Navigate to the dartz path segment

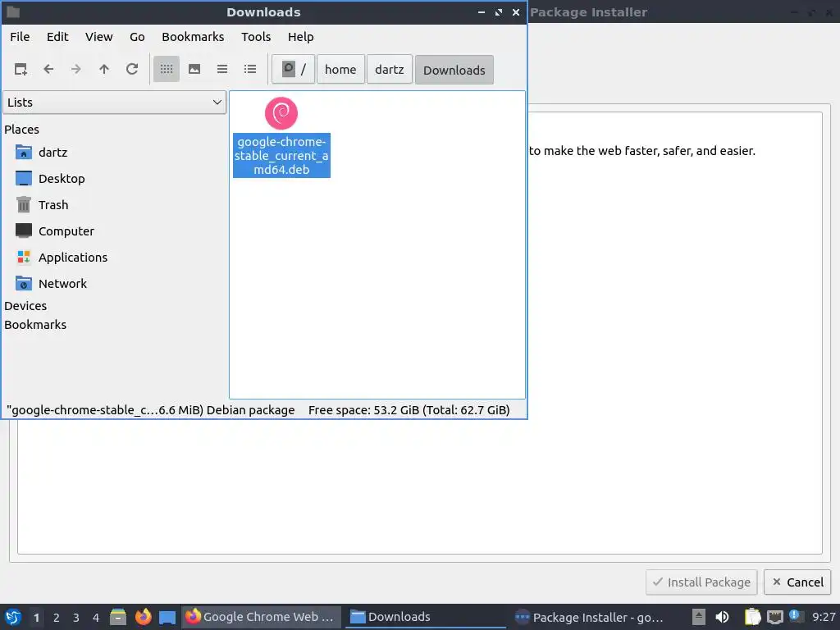(x=390, y=70)
